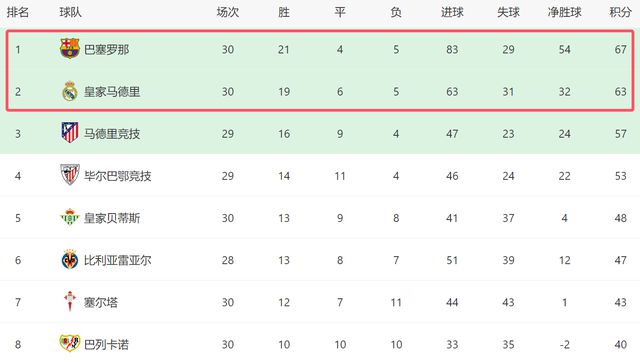Select Barcelona's 67 points cell
This screenshot has height=362, width=640.
tap(620, 50)
